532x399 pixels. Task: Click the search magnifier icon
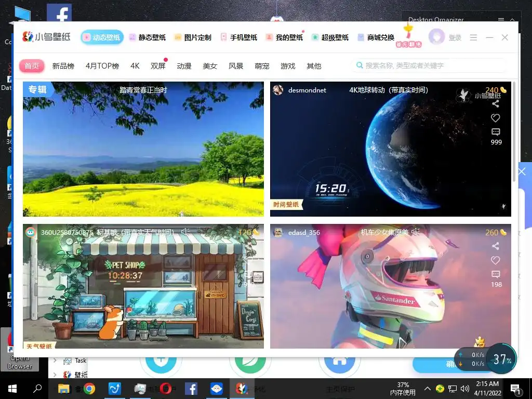[x=360, y=65]
